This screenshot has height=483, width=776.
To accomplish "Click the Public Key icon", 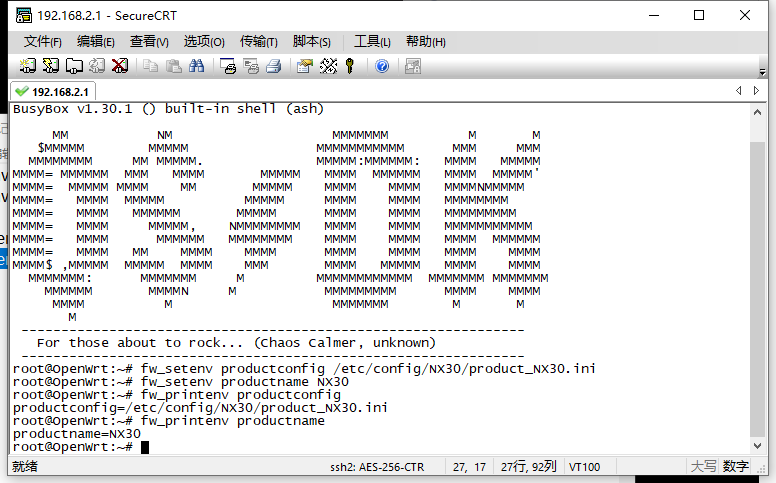I will coord(350,66).
